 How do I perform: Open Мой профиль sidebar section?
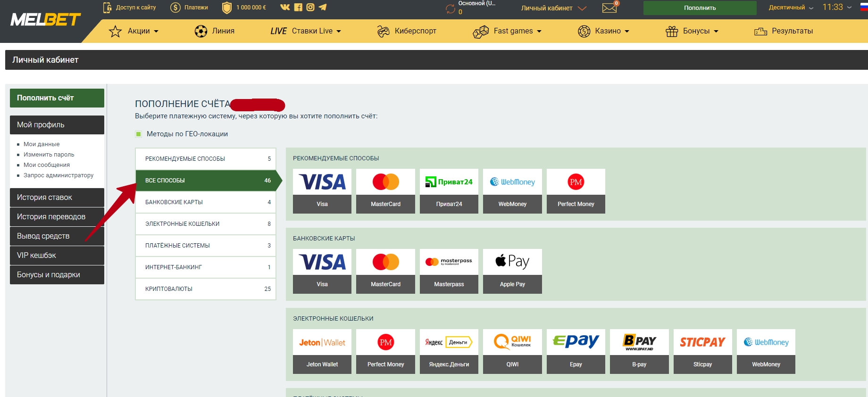pos(57,125)
